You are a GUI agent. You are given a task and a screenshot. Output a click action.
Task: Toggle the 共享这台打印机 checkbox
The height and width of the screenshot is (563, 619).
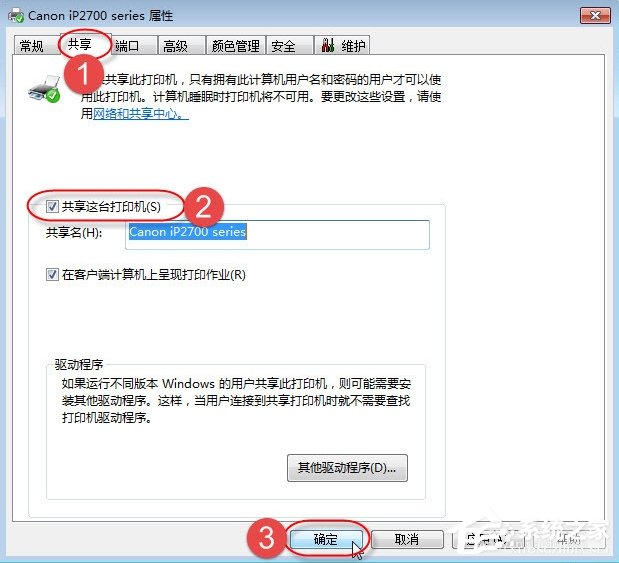tap(53, 207)
